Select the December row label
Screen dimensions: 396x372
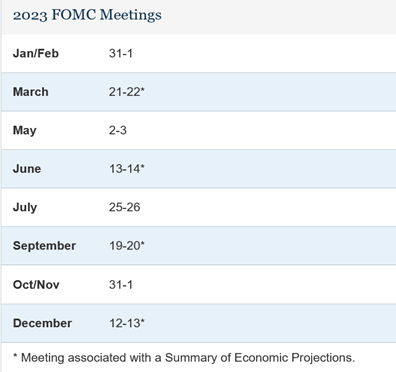coord(42,323)
